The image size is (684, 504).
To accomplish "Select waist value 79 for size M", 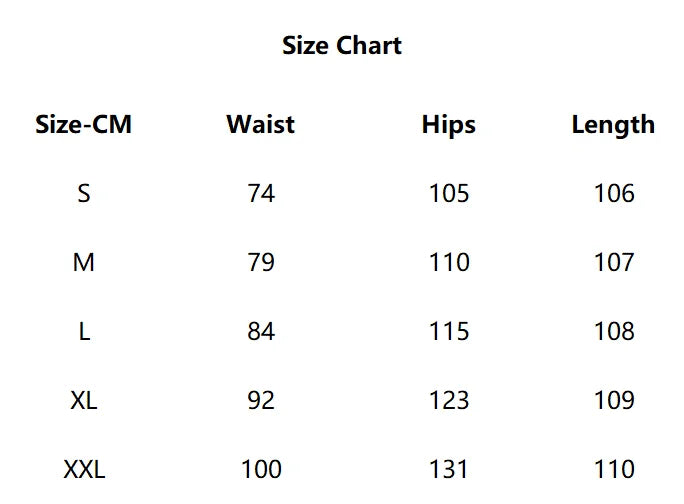I will [x=261, y=263].
